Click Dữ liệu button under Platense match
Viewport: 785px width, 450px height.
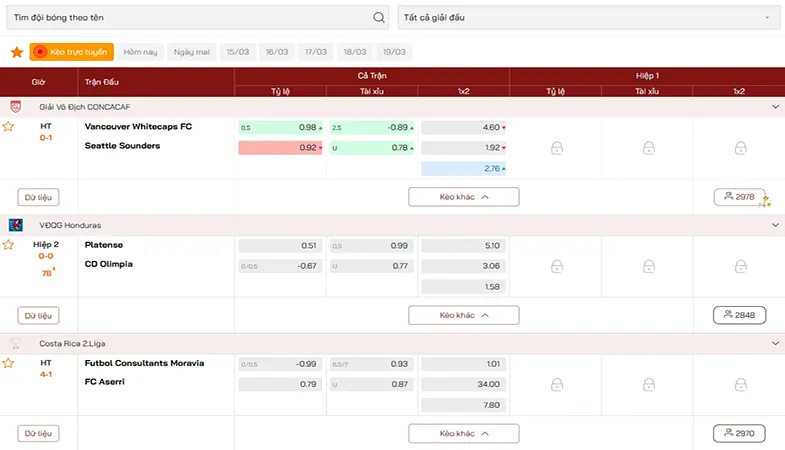pos(39,315)
